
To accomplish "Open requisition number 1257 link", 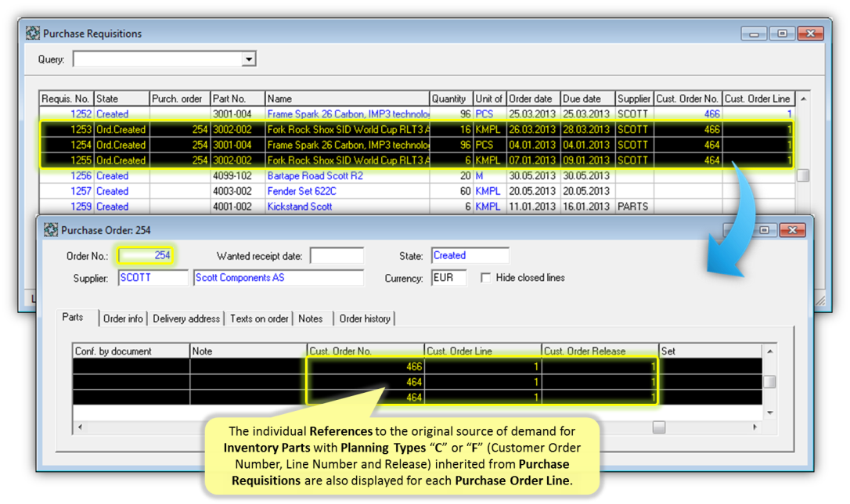I will (81, 191).
